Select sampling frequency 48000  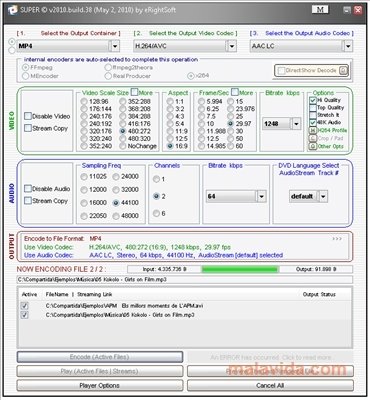click(x=116, y=216)
